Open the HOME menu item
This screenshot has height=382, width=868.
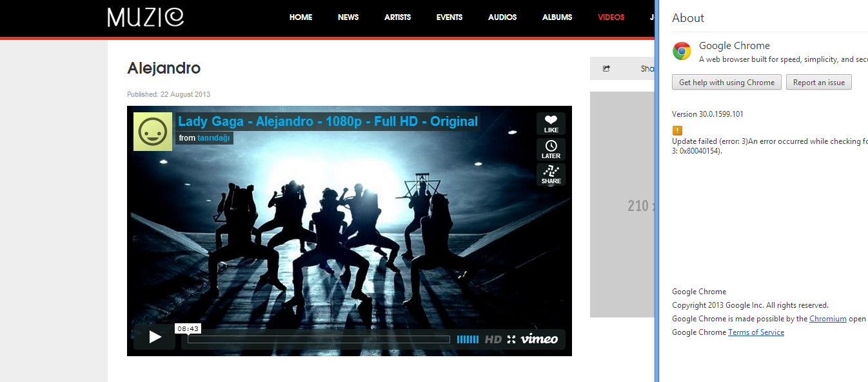click(x=301, y=17)
